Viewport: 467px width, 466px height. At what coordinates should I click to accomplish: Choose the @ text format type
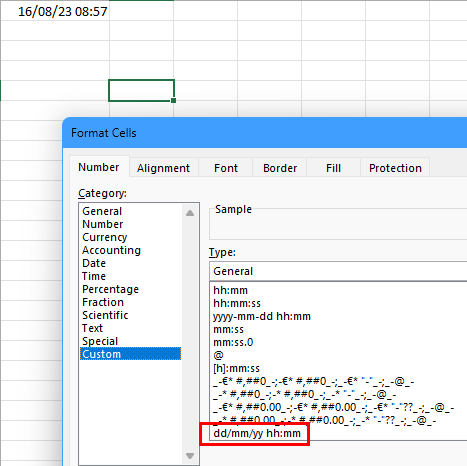(339, 355)
